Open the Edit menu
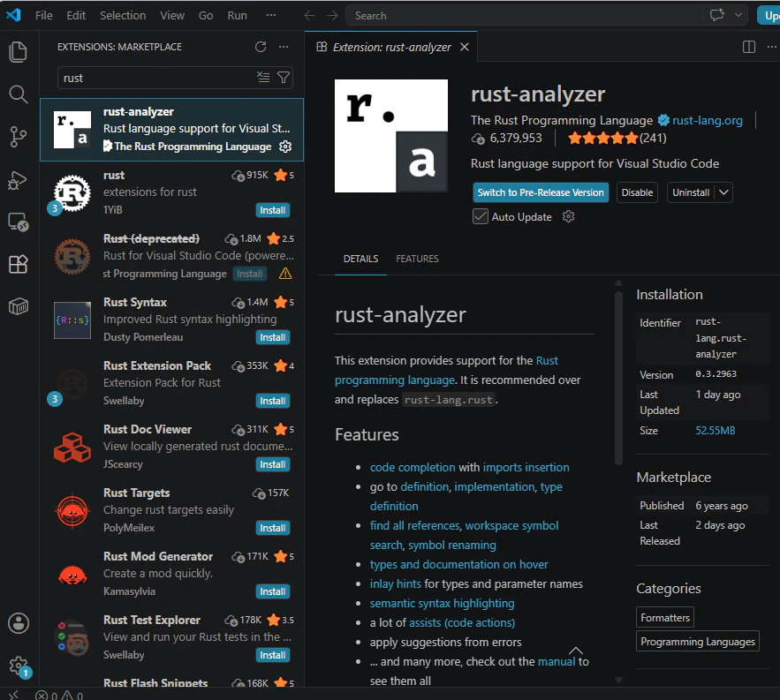The width and height of the screenshot is (780, 700). (x=76, y=15)
